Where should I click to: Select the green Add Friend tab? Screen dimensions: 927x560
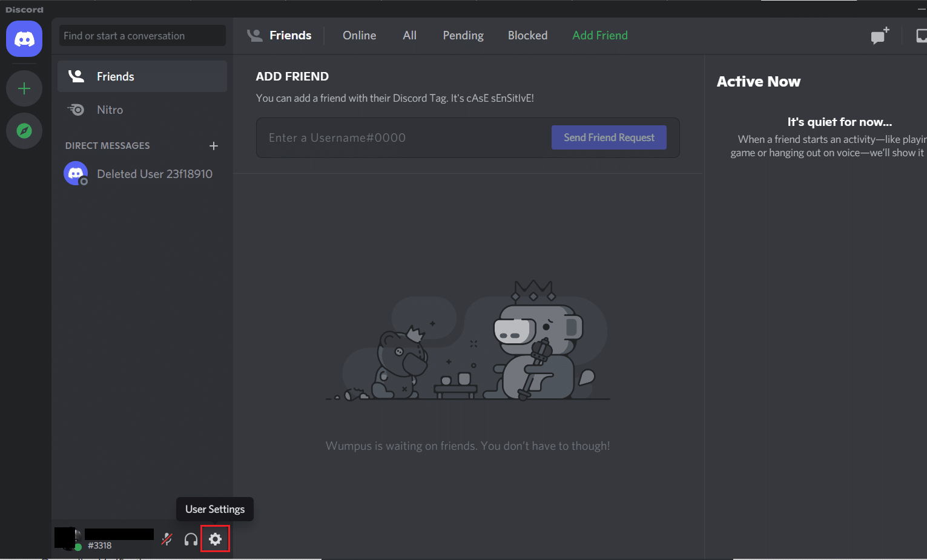(599, 35)
